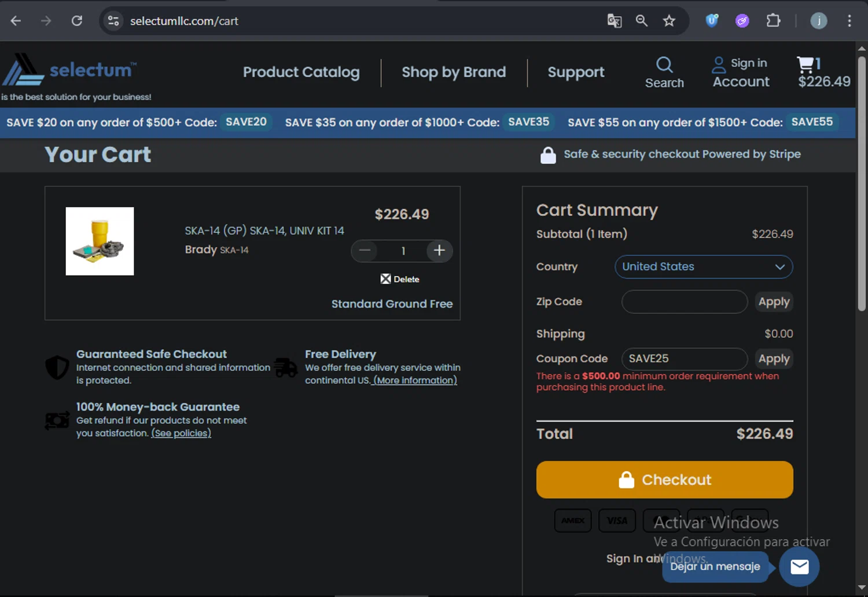Click the SAVE55 promo code badge

pyautogui.click(x=812, y=122)
